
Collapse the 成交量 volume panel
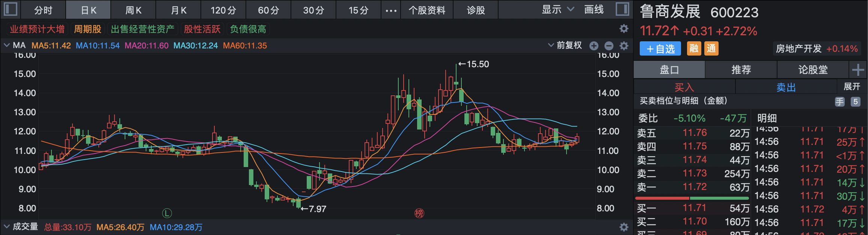[x=6, y=227]
